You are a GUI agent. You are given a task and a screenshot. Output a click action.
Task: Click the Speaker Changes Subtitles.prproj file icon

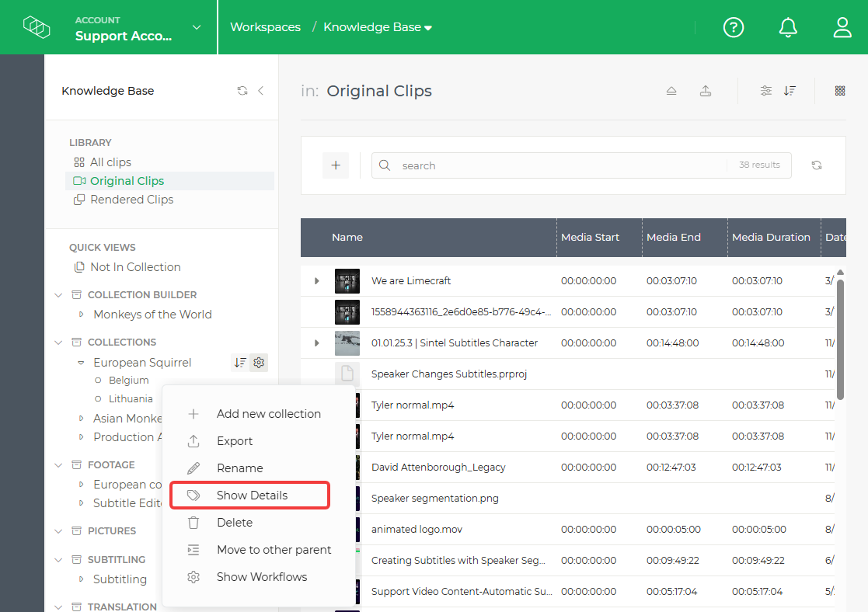[347, 374]
